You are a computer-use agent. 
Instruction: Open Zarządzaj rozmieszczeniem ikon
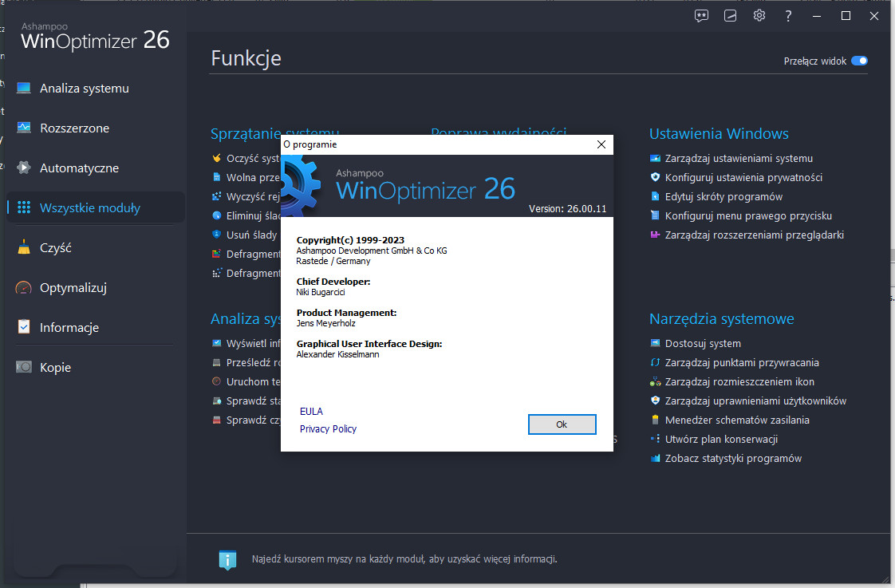click(x=739, y=381)
